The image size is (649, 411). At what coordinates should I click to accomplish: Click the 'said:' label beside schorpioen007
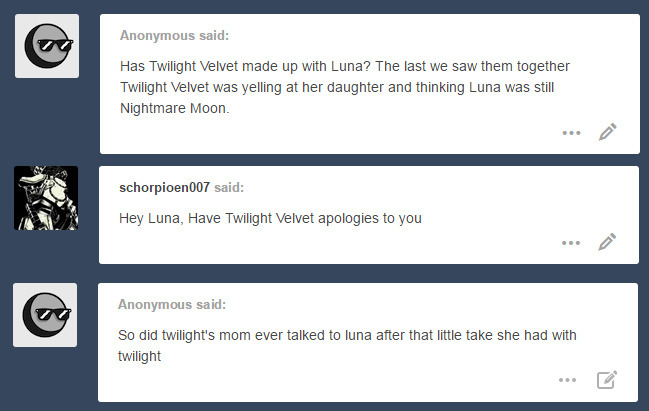pyautogui.click(x=229, y=187)
